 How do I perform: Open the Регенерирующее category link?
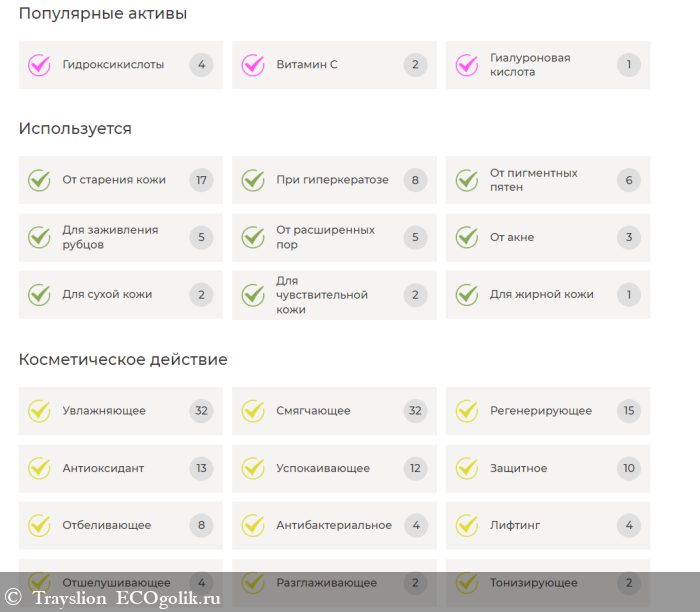click(540, 411)
